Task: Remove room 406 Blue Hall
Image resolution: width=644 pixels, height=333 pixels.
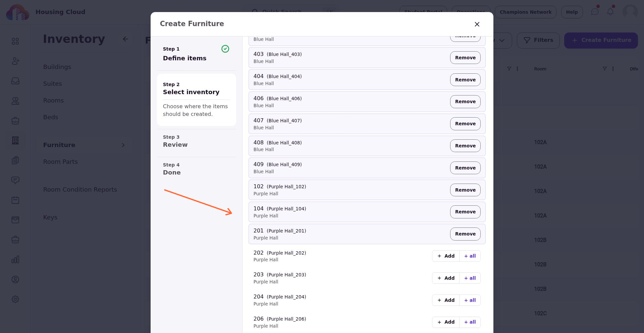Action: (x=465, y=102)
